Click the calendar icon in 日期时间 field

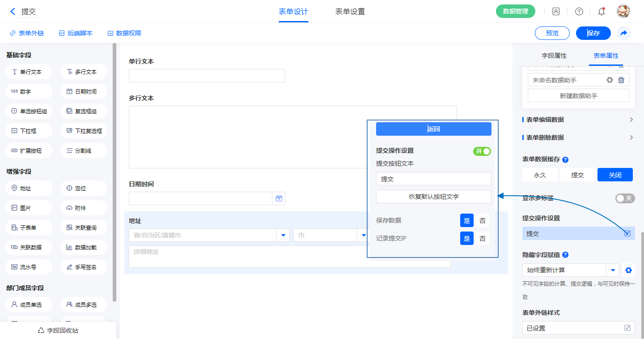[279, 198]
